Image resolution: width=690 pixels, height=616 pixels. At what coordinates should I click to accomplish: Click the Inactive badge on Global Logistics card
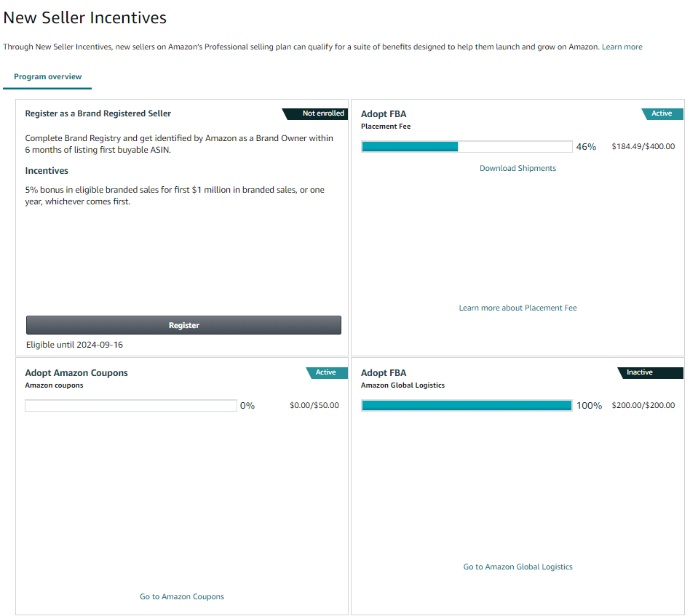[x=650, y=372]
